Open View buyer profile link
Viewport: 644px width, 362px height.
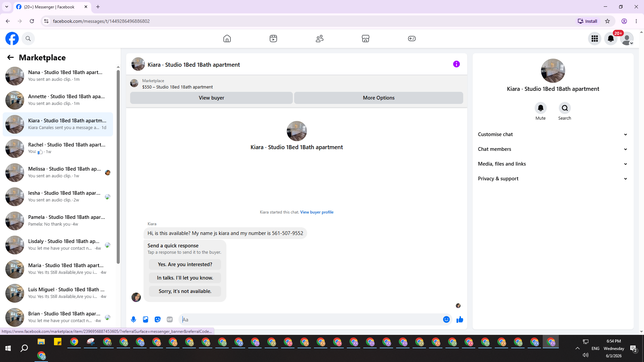pyautogui.click(x=317, y=212)
